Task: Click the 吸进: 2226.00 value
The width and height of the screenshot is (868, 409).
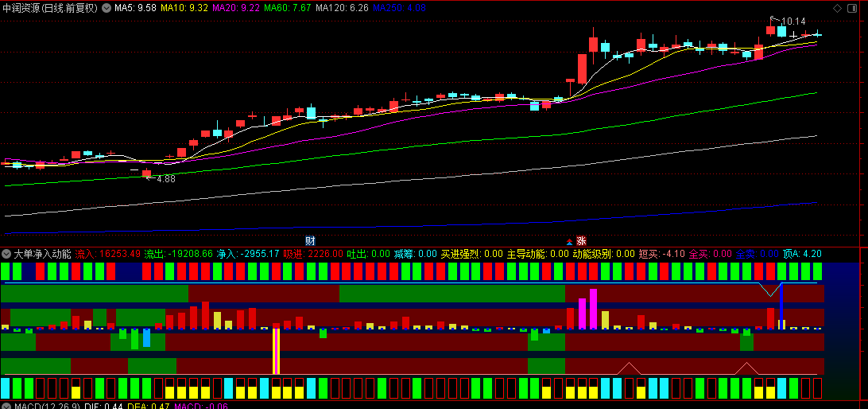Action: 313,255
